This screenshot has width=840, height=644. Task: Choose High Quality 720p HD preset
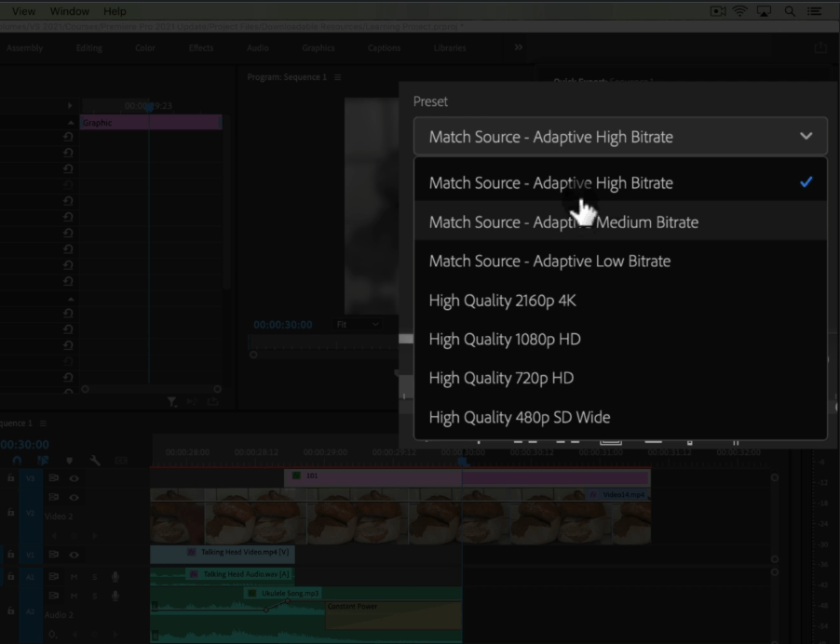pyautogui.click(x=620, y=378)
